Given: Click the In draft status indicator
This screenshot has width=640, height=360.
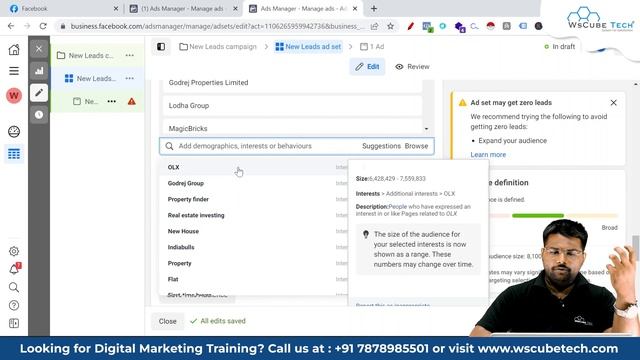Looking at the screenshot, I should tap(559, 47).
